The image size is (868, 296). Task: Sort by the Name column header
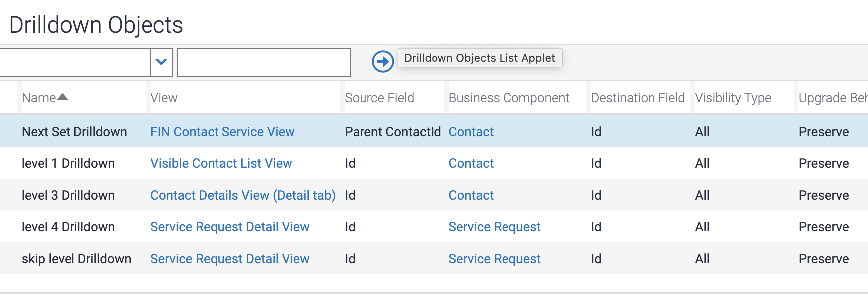coord(39,98)
